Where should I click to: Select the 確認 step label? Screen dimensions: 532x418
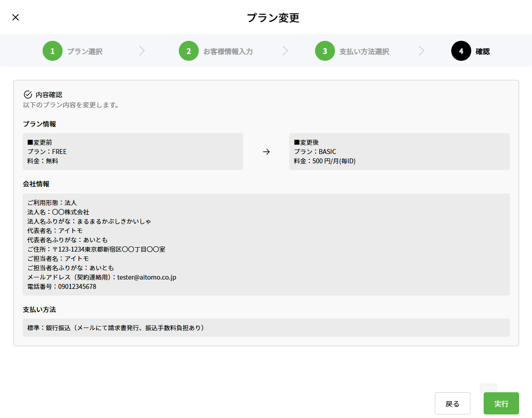483,51
